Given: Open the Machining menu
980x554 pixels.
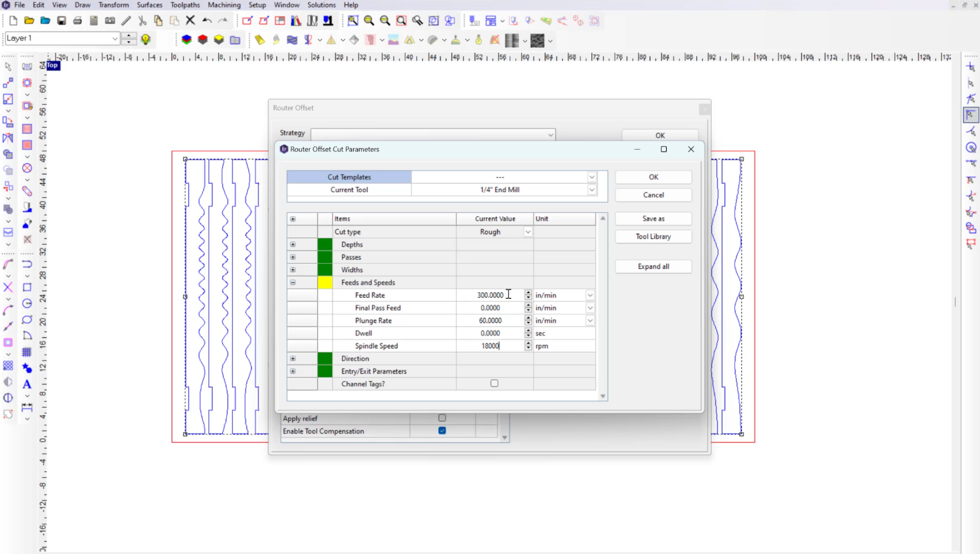Looking at the screenshot, I should [x=224, y=5].
